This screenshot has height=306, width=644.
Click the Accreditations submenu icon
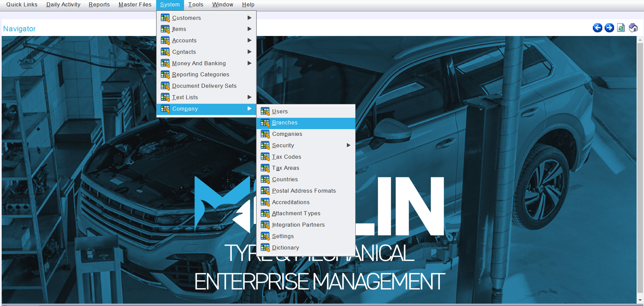(265, 202)
